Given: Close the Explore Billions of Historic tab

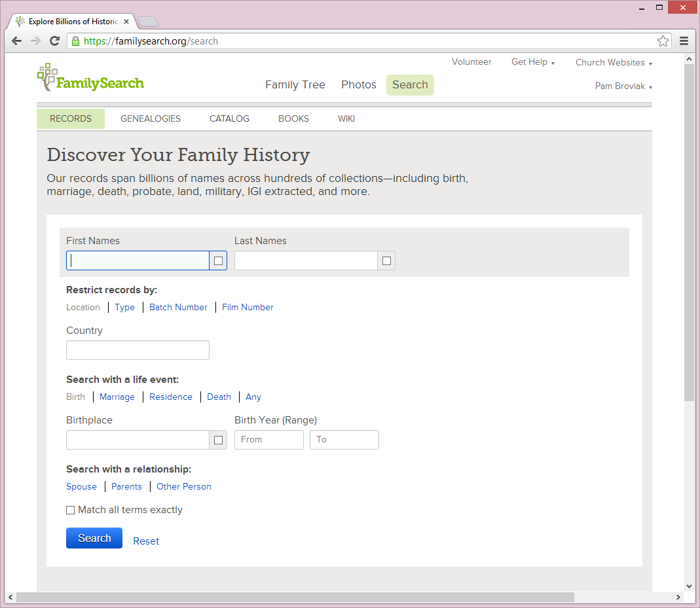Looking at the screenshot, I should pos(126,22).
